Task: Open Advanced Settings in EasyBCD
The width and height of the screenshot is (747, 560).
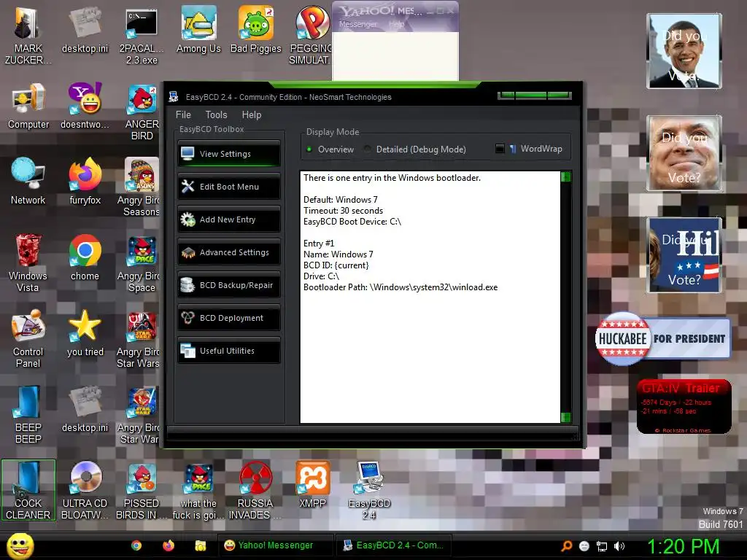Action: click(x=228, y=252)
